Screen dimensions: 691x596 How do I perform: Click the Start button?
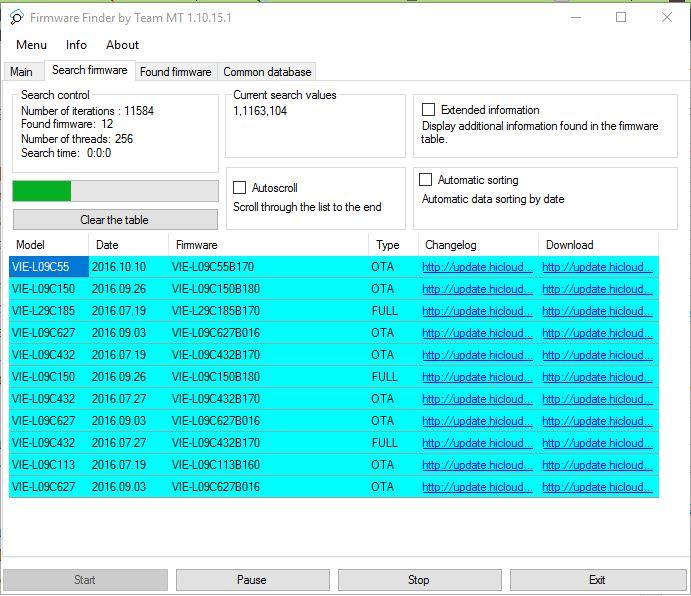coord(85,580)
